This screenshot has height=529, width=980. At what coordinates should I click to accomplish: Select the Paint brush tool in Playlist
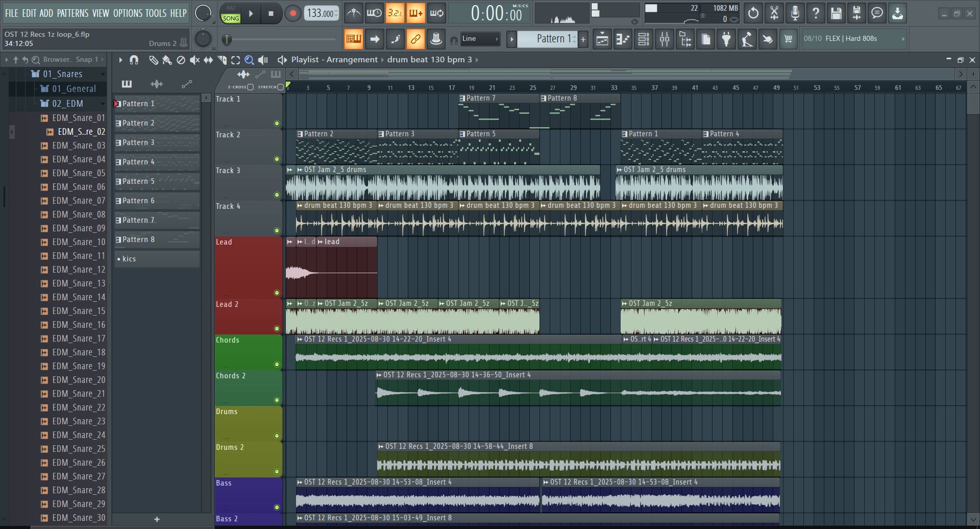[x=167, y=60]
